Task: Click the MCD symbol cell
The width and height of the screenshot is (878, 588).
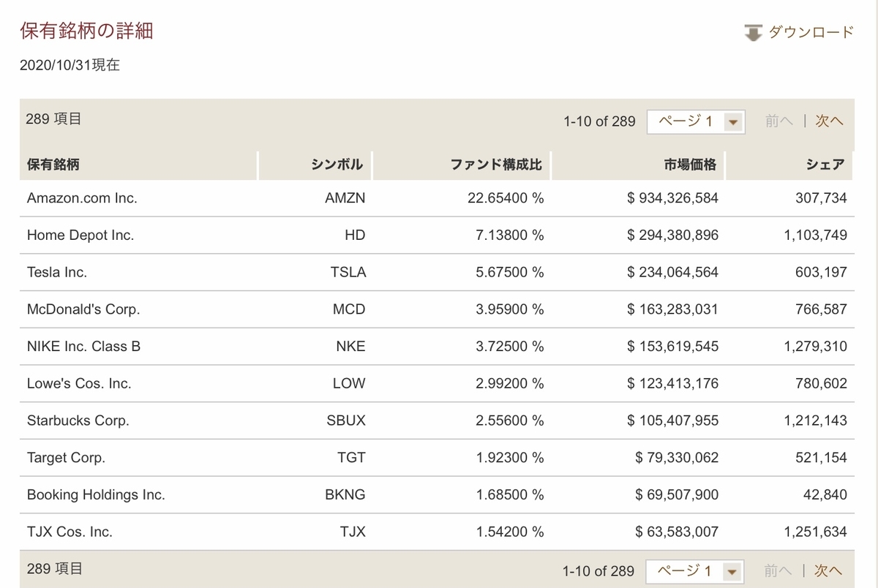Action: (349, 309)
